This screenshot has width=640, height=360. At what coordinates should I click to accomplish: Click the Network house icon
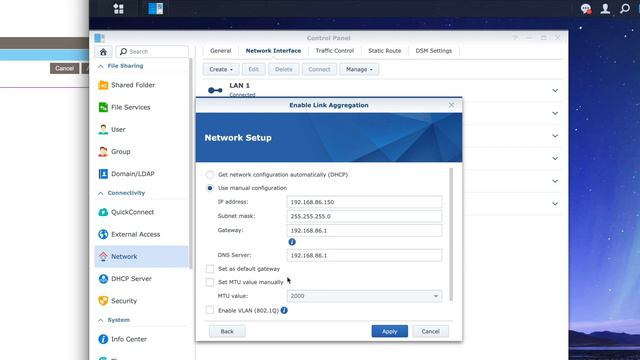[x=103, y=256]
